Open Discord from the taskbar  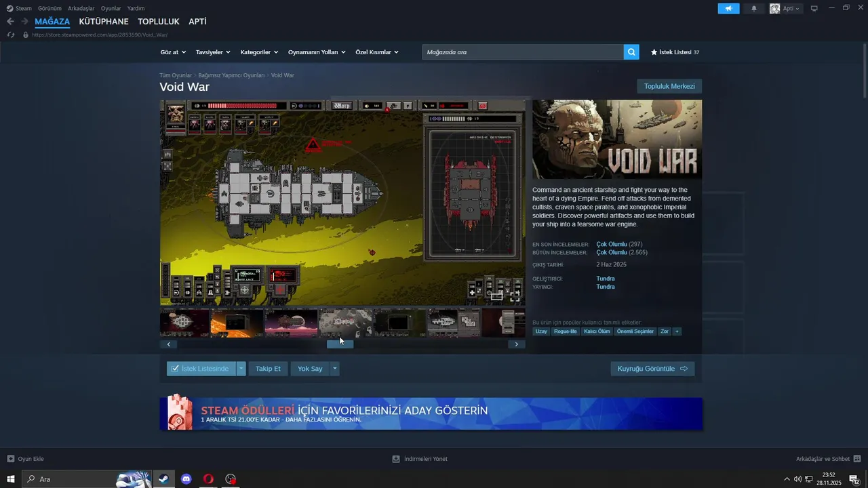[186, 479]
